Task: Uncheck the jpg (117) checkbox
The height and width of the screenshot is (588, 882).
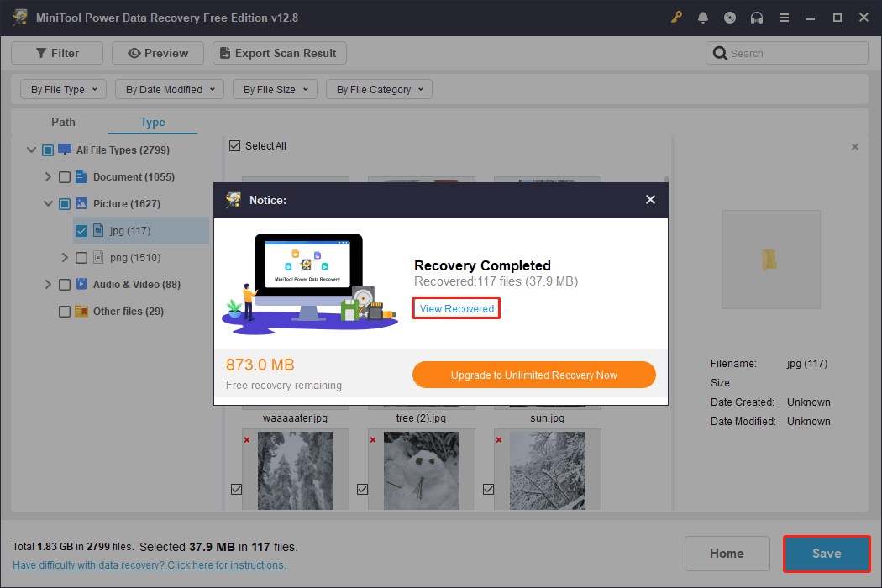Action: (81, 231)
